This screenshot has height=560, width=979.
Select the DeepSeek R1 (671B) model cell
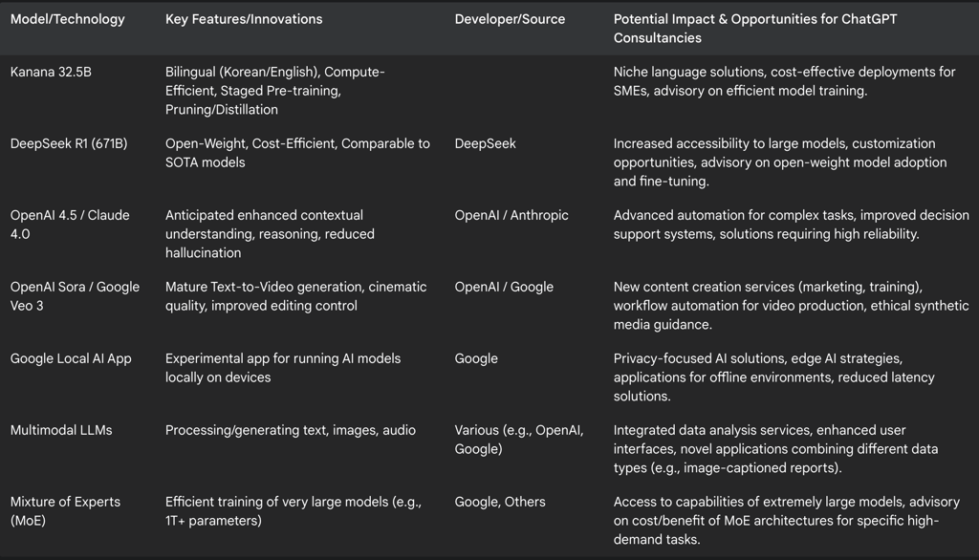[x=69, y=143]
